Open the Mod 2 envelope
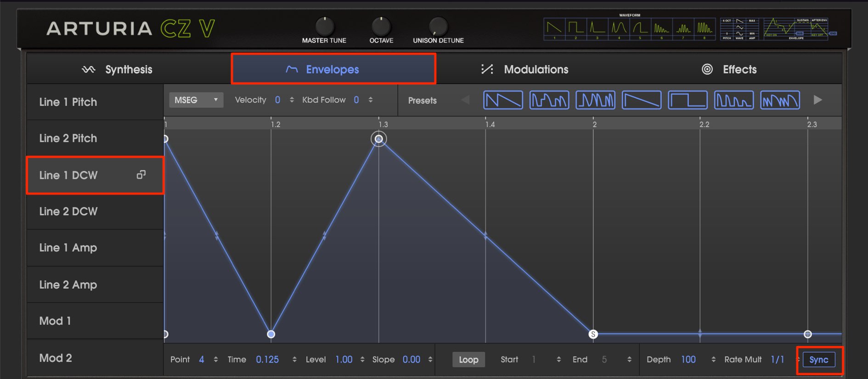The height and width of the screenshot is (379, 868). pos(95,358)
